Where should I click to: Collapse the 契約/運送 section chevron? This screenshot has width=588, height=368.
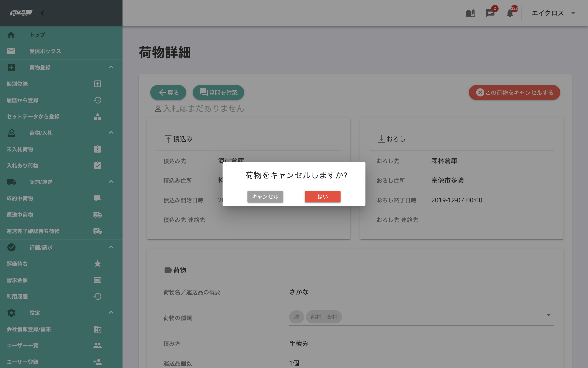point(111,182)
